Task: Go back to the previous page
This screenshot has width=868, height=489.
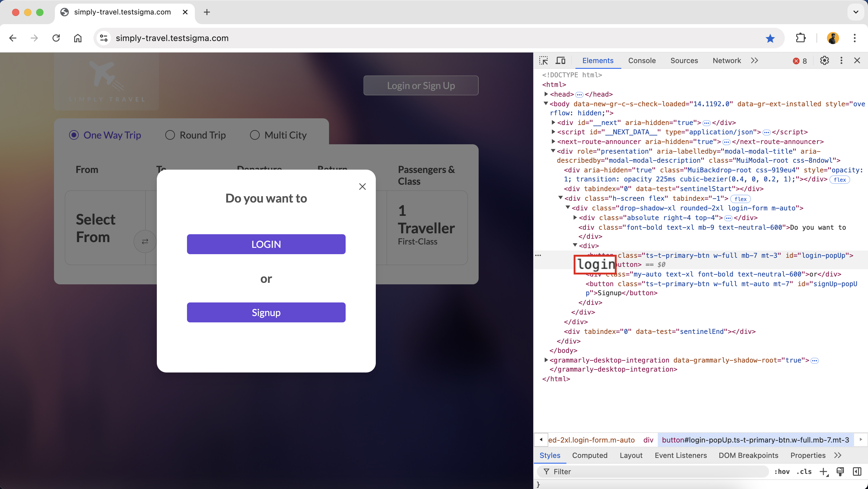Action: click(x=13, y=38)
